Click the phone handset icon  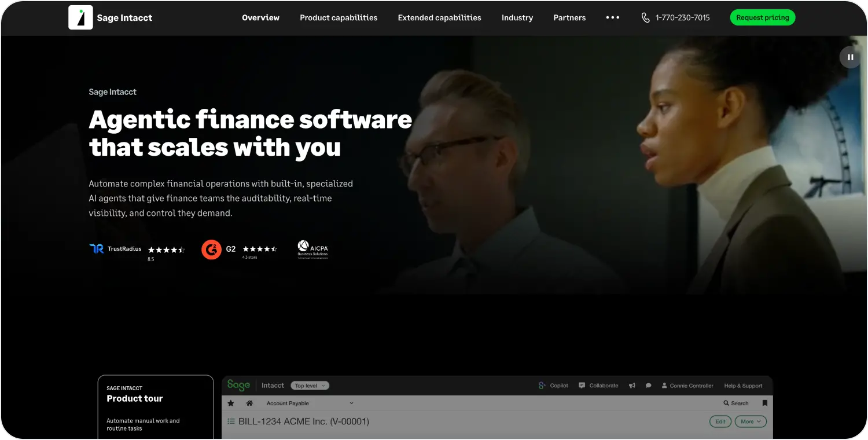646,17
